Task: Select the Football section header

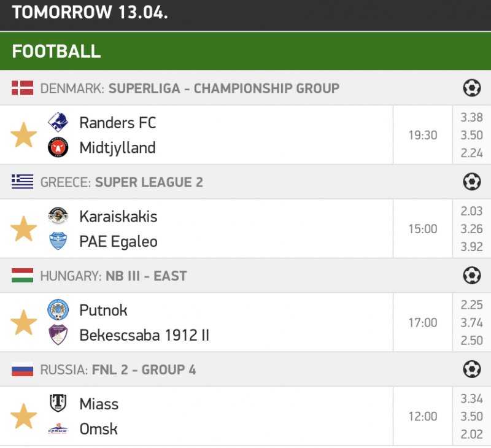Action: point(56,51)
